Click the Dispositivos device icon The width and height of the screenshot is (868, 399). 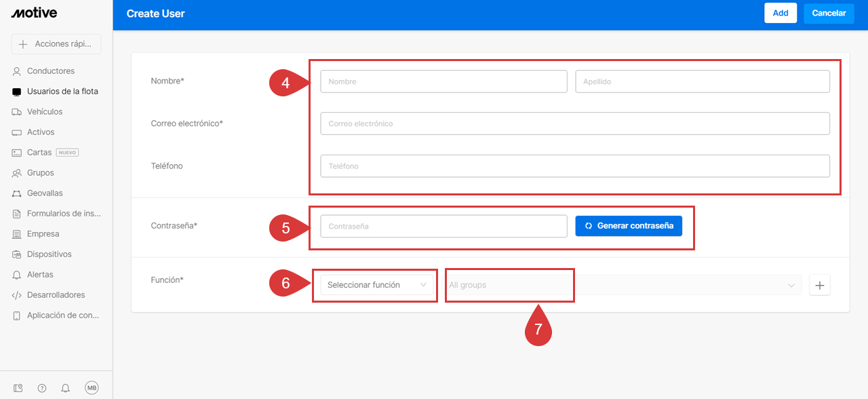coord(17,254)
